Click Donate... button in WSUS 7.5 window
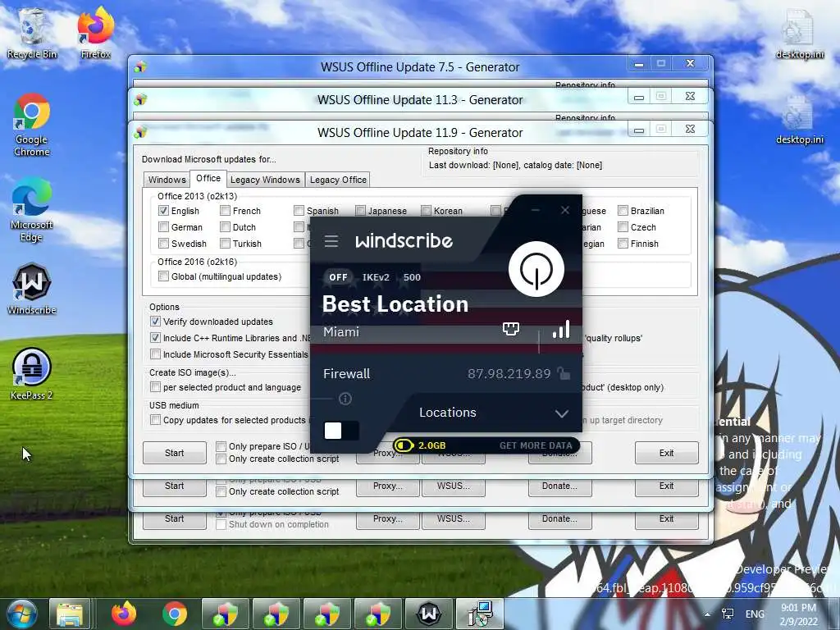 tap(559, 519)
